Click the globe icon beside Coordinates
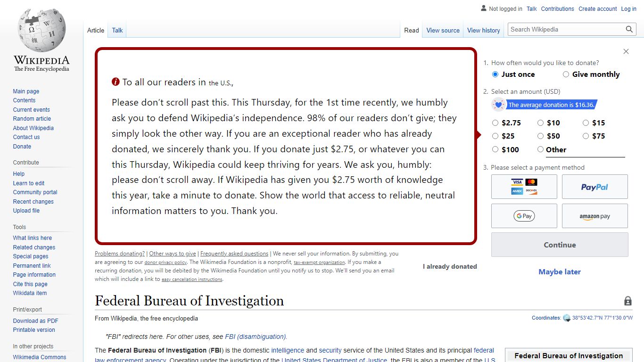 point(567,318)
